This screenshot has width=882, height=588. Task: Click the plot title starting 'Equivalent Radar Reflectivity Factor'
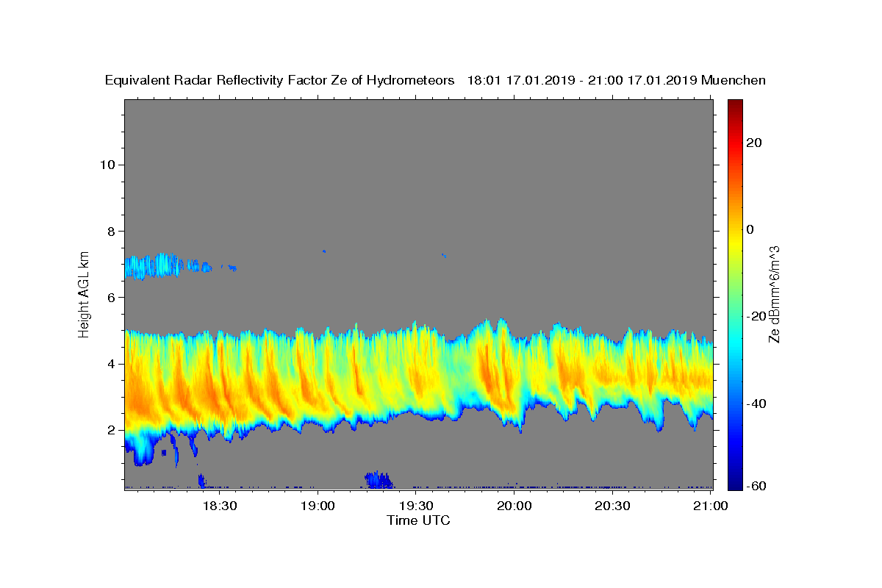tap(435, 81)
